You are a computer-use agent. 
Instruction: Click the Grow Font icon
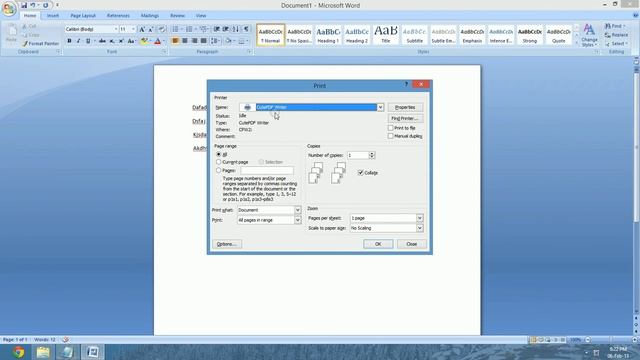[142, 29]
